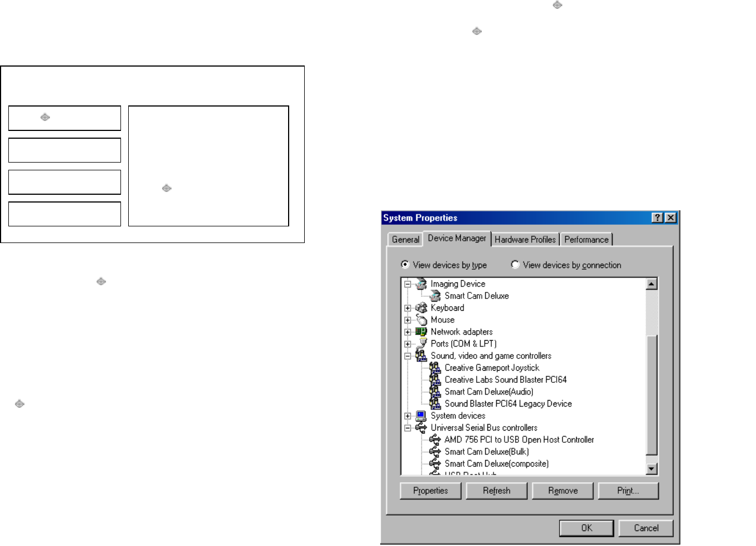Click the Imaging Device category icon

pyautogui.click(x=421, y=284)
